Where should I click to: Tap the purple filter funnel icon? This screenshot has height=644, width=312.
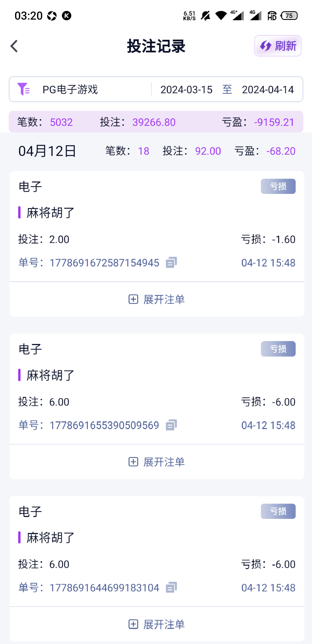point(23,89)
